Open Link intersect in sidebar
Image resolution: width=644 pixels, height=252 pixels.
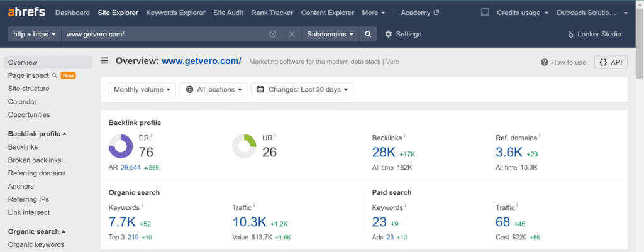29,212
